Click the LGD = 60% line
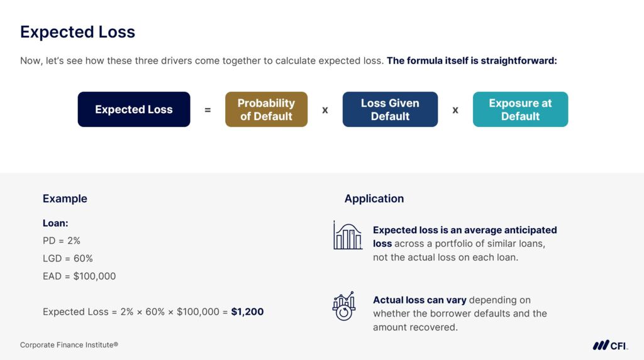Screen dimensions: 644x360 click(x=68, y=258)
